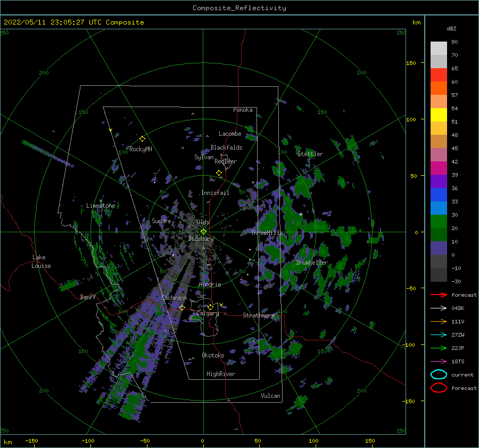Image resolution: width=479 pixels, height=448 pixels.
Task: Click the Innisfail city label
Action: tap(215, 193)
